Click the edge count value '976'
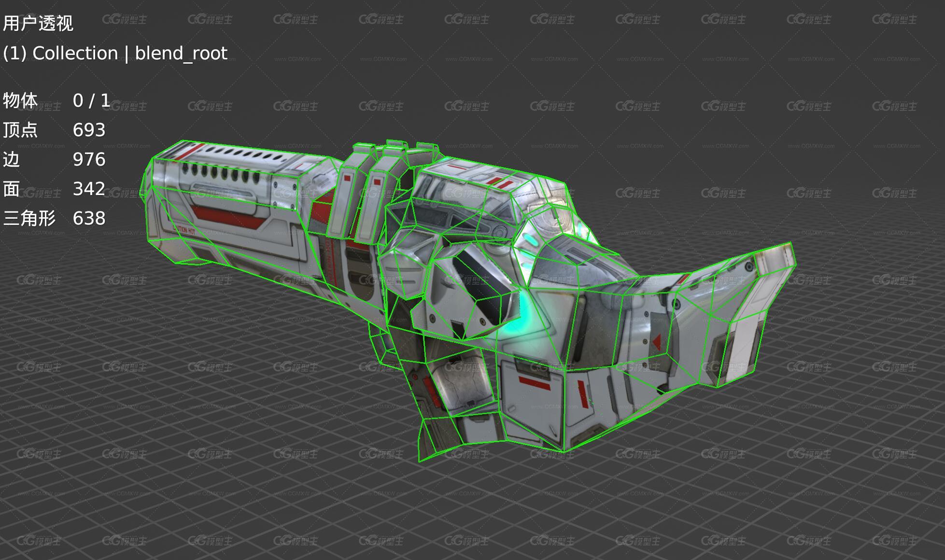The height and width of the screenshot is (560, 945). tap(89, 160)
